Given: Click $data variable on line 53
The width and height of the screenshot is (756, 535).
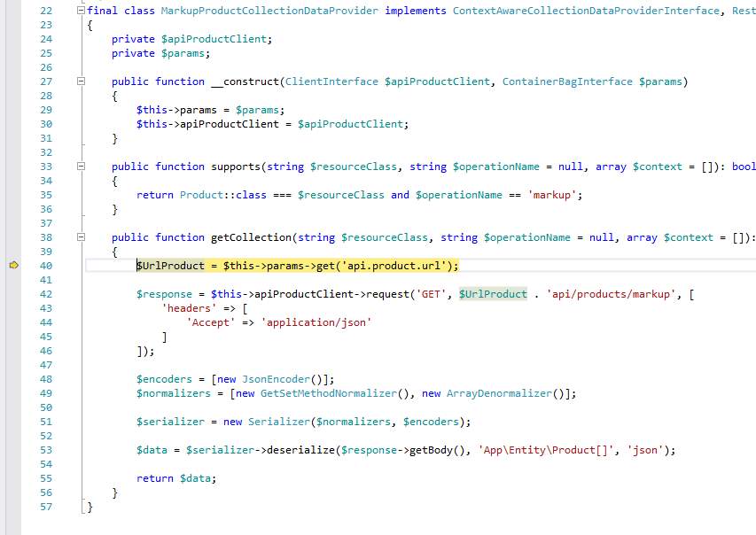Looking at the screenshot, I should pos(152,450).
